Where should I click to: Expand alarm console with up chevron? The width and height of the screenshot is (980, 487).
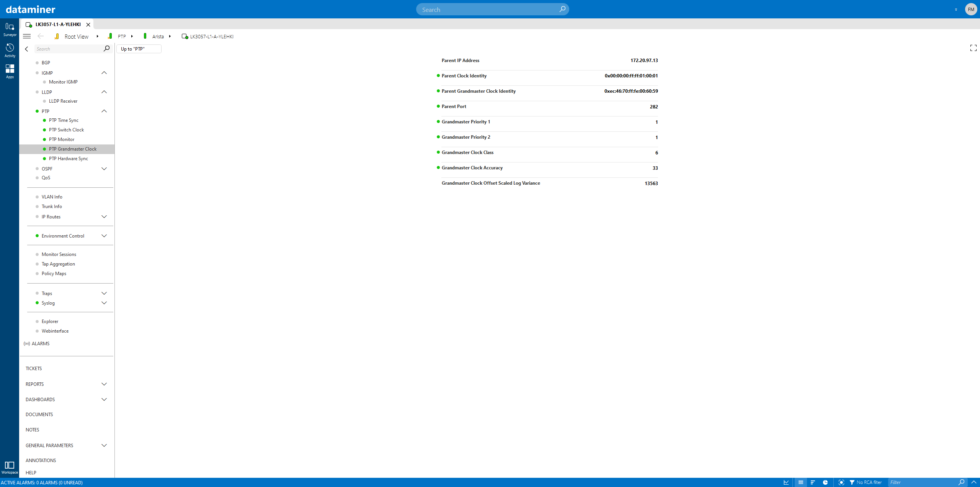click(974, 482)
